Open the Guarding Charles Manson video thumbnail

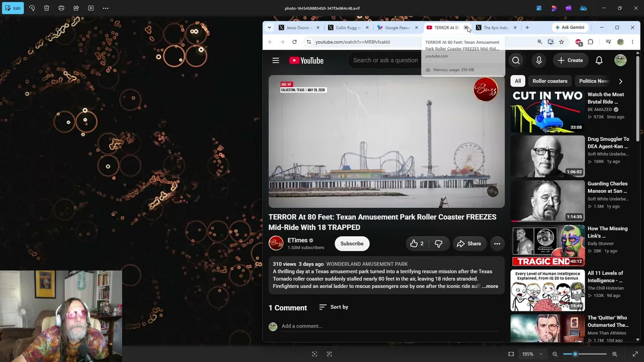(x=548, y=201)
